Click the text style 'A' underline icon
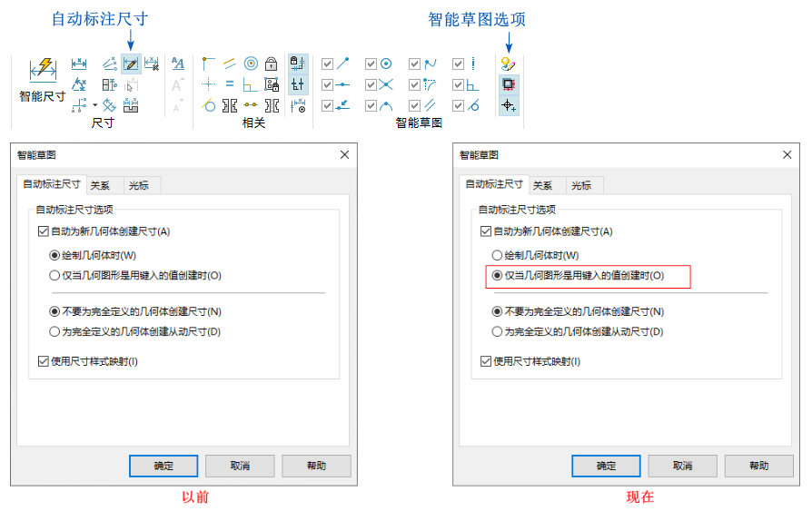812x511 pixels. 178,64
